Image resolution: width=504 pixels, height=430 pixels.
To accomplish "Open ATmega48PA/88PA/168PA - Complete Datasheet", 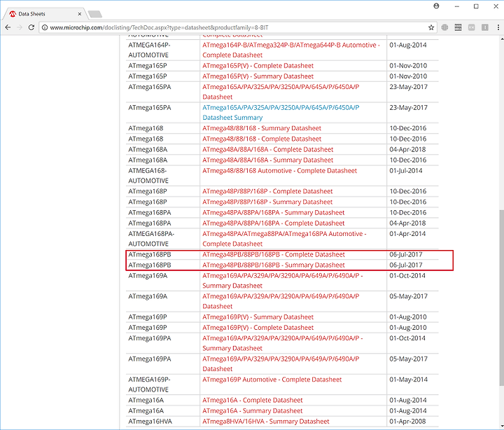I will [x=274, y=223].
